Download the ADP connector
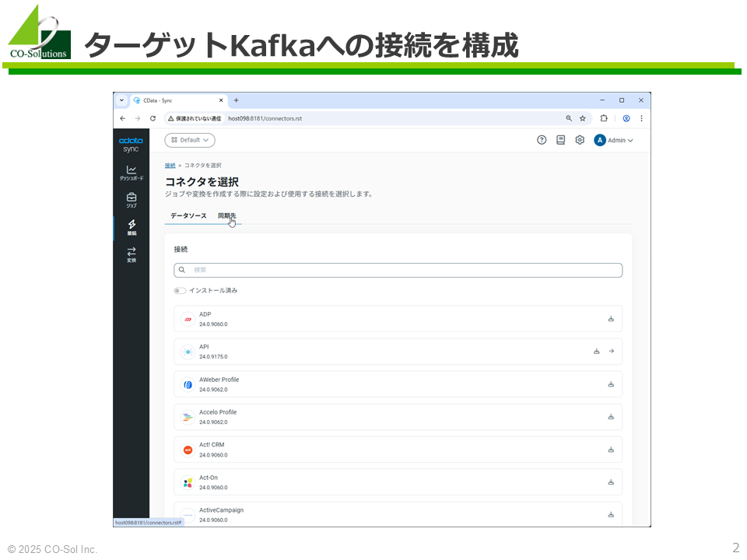The width and height of the screenshot is (747, 560). pyautogui.click(x=611, y=319)
